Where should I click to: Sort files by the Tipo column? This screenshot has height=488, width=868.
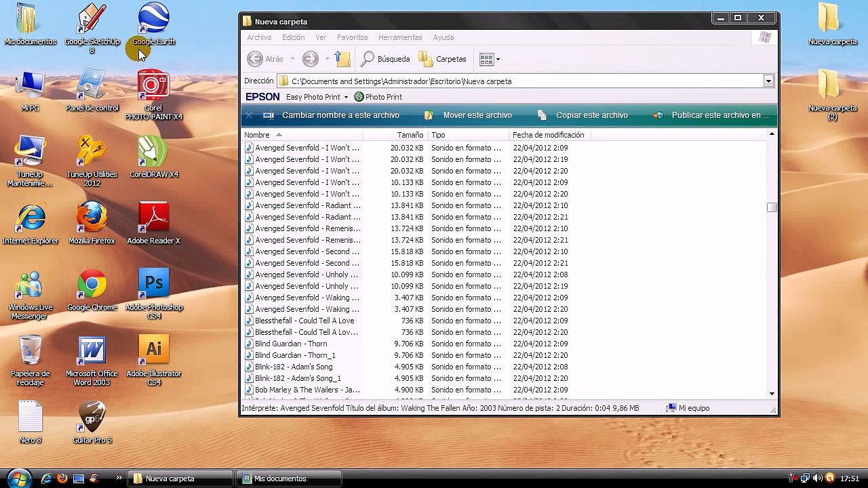pyautogui.click(x=469, y=135)
